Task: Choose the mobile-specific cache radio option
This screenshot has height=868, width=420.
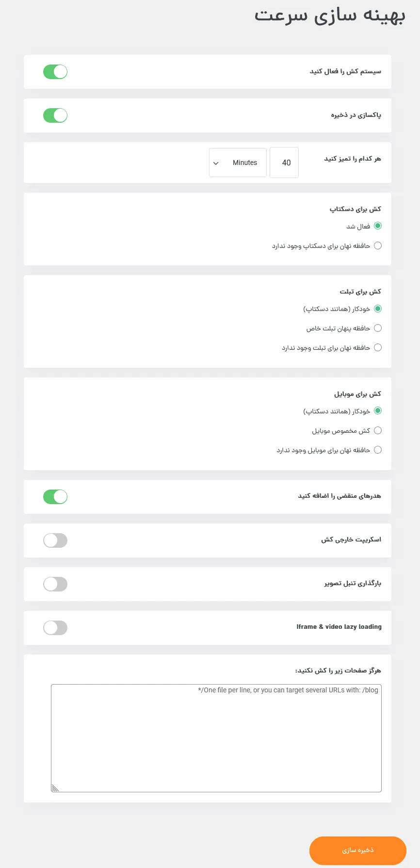Action: pyautogui.click(x=378, y=430)
